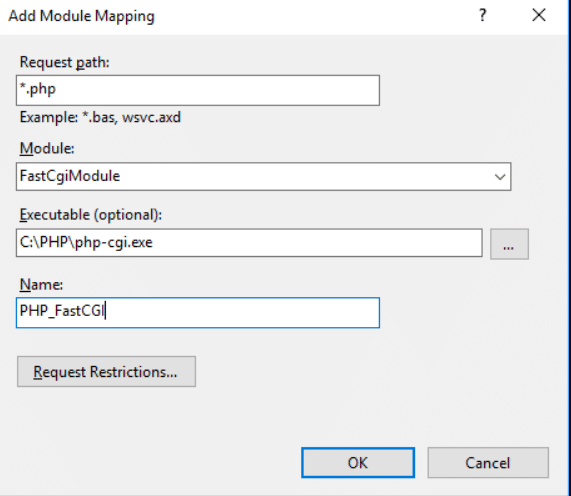Expand the Module dropdown arrow
This screenshot has height=496, width=571.
point(500,177)
